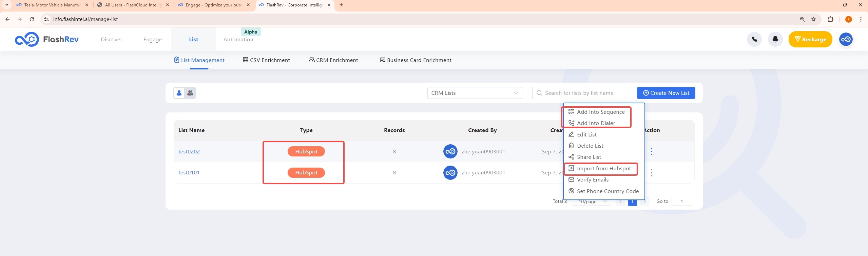
Task: Choose Edit List from menu
Action: click(583, 134)
